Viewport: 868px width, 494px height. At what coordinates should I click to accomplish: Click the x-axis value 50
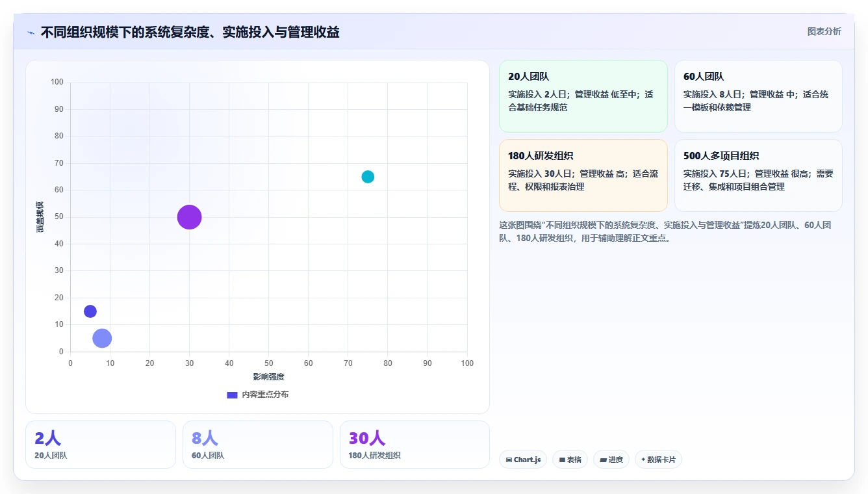[269, 363]
